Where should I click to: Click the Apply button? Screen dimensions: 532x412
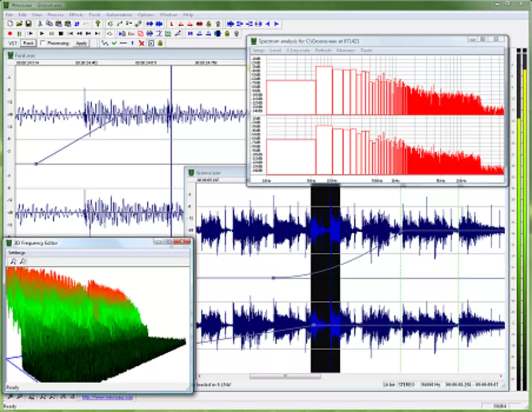click(x=81, y=43)
